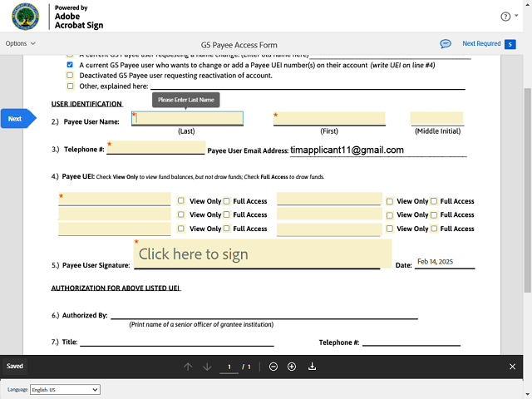Check Full Access for second left UEI

[226, 214]
